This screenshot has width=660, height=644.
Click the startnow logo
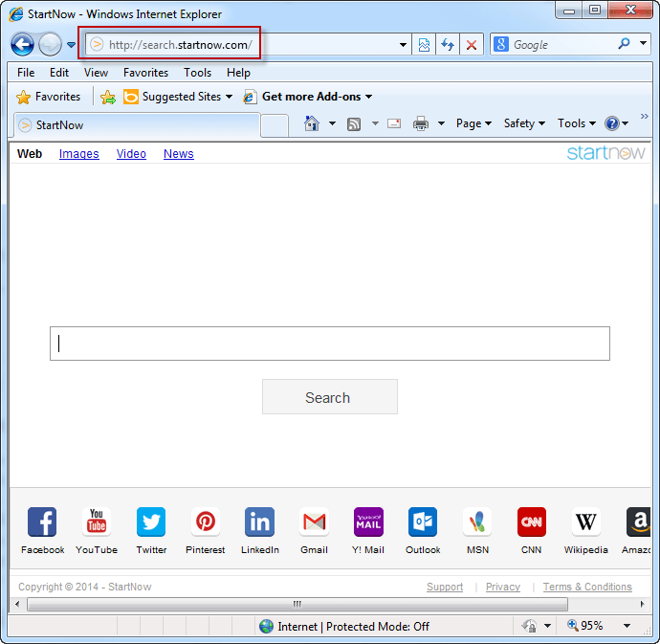605,152
